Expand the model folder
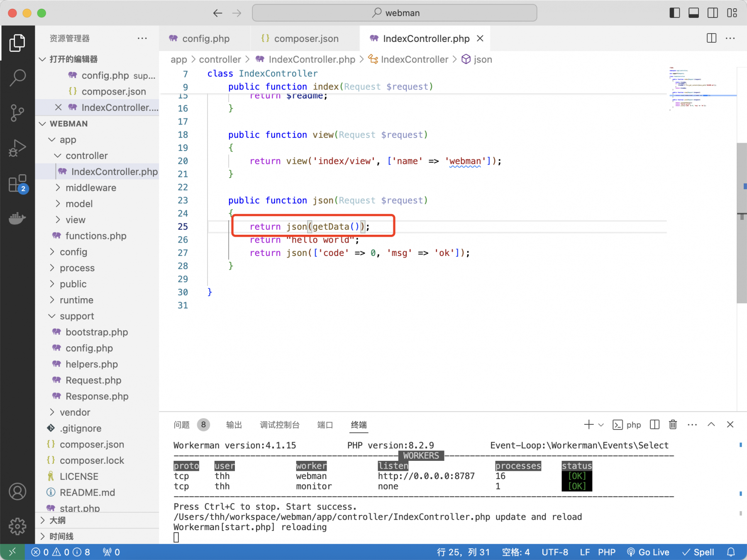Image resolution: width=747 pixels, height=560 pixels. (x=97, y=204)
